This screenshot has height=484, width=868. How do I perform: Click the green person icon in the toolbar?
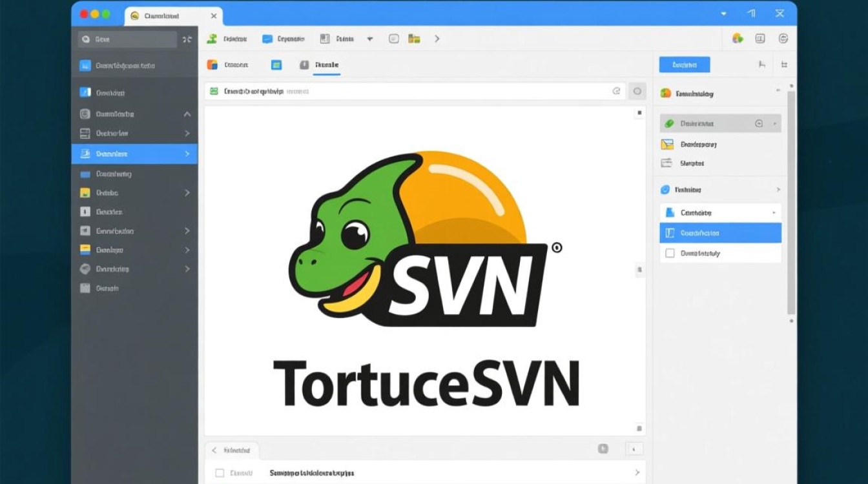(x=211, y=39)
